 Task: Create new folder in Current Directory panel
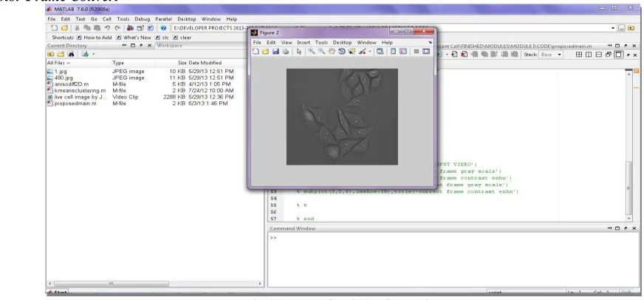click(61, 54)
